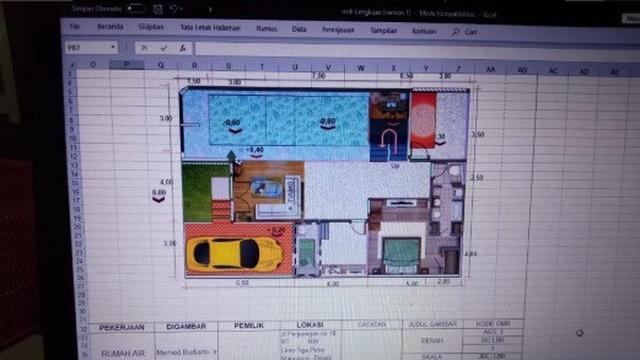Click the RUMAH AIR cell
This screenshot has height=360, width=640.
tap(123, 353)
